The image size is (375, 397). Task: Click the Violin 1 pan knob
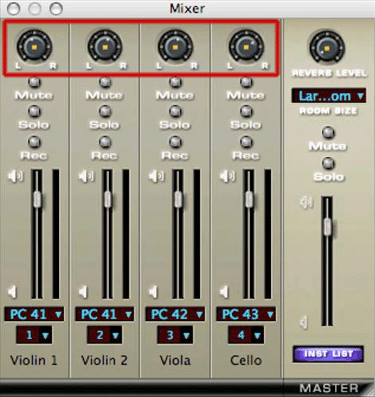click(34, 47)
